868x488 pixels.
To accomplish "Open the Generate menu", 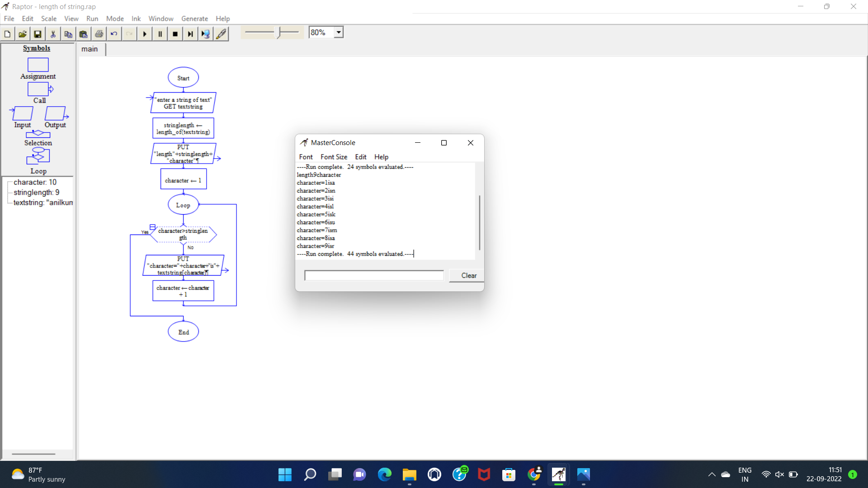I will [194, 19].
